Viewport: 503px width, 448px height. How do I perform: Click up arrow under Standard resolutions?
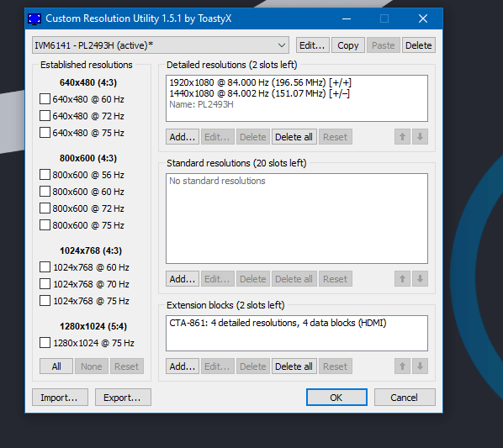click(x=402, y=279)
